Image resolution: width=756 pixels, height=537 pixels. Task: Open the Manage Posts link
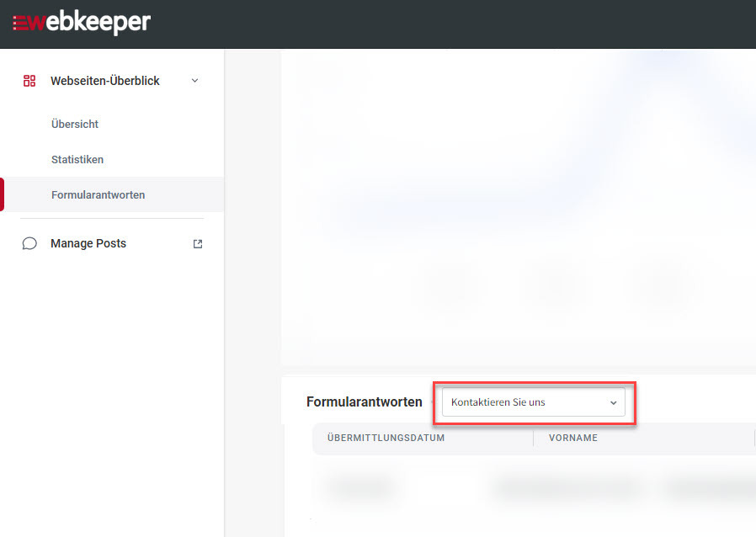(x=88, y=243)
